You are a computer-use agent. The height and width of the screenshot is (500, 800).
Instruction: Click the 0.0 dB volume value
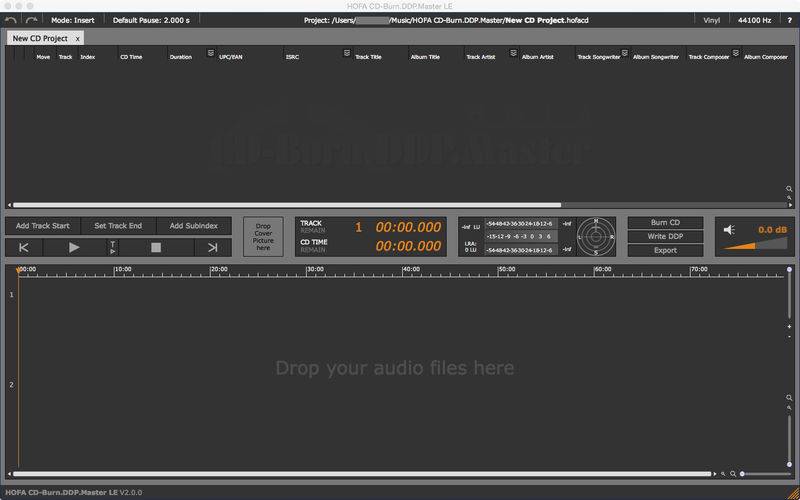tap(772, 230)
